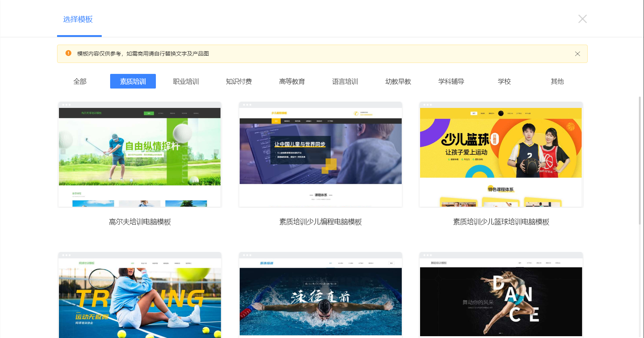Viewport: 644px width, 338px height.
Task: Close the template selection dialog
Action: [582, 19]
